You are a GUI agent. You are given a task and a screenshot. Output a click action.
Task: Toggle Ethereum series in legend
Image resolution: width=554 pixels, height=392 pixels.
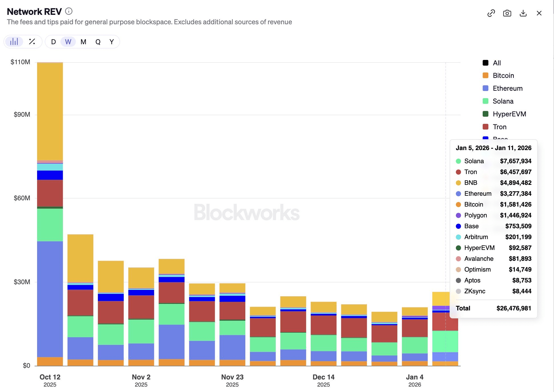(507, 88)
